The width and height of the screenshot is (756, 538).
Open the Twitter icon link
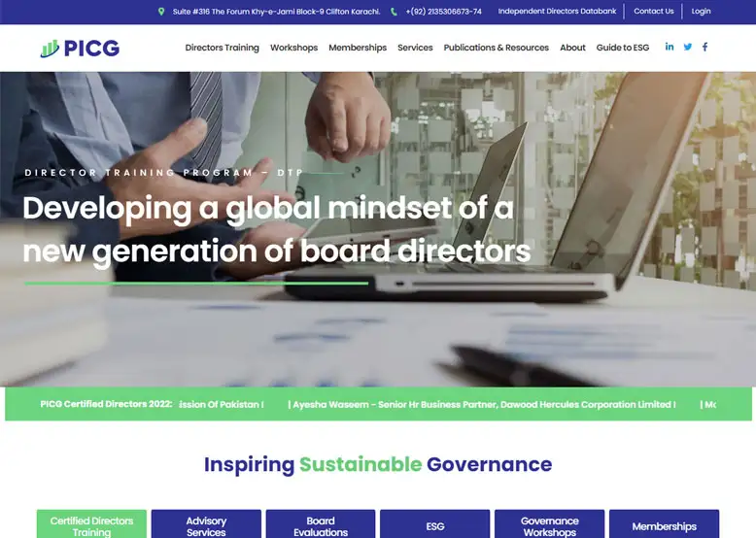688,47
